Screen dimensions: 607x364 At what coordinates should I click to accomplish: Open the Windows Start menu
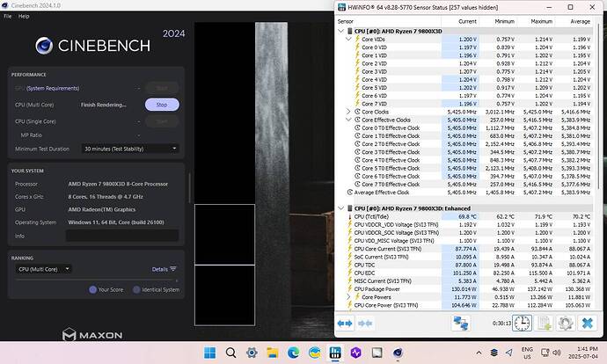point(209,352)
